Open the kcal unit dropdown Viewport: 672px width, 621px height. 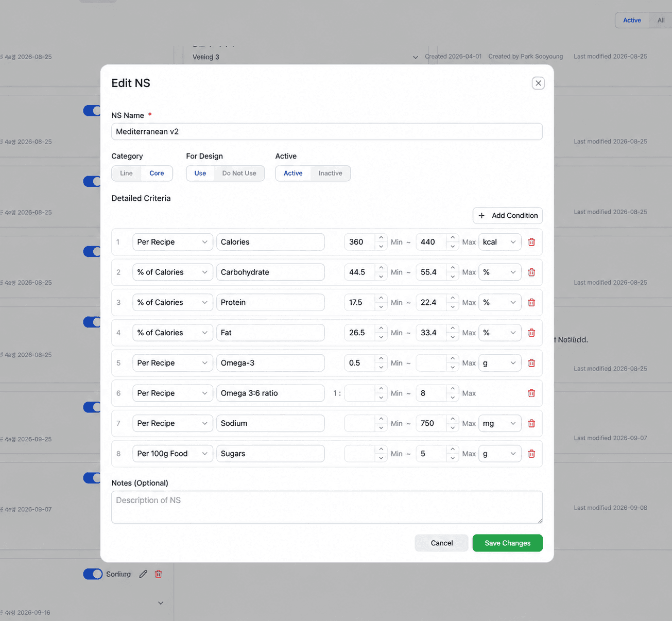point(500,242)
